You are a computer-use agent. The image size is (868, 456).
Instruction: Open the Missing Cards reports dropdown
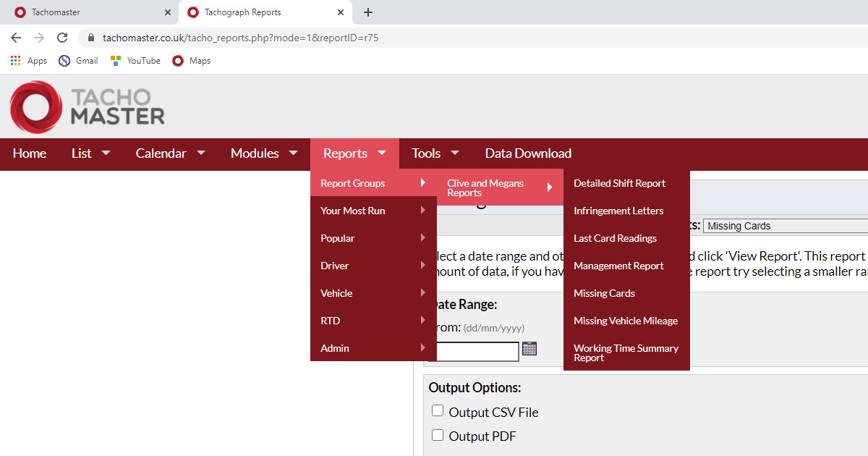coord(785,226)
